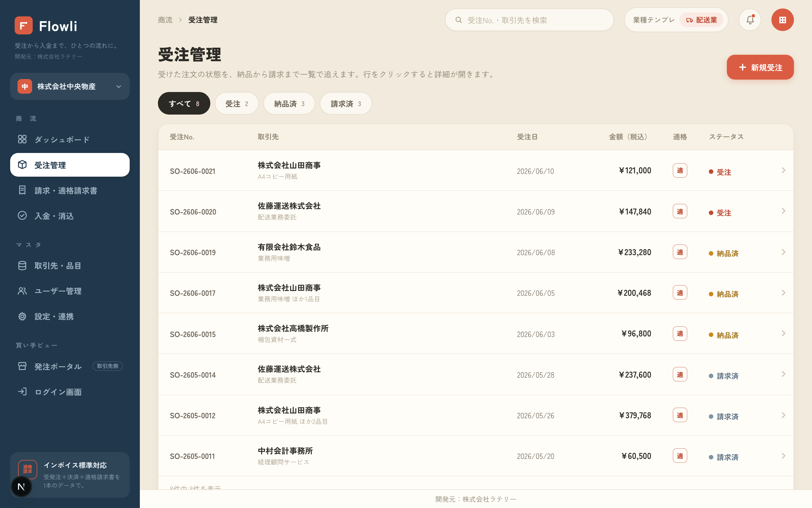Click date 2026/05/26
The height and width of the screenshot is (508, 812).
click(x=535, y=416)
